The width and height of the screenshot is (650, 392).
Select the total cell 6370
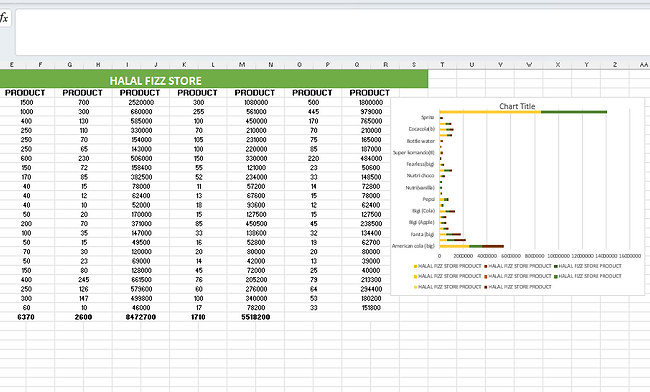click(26, 317)
